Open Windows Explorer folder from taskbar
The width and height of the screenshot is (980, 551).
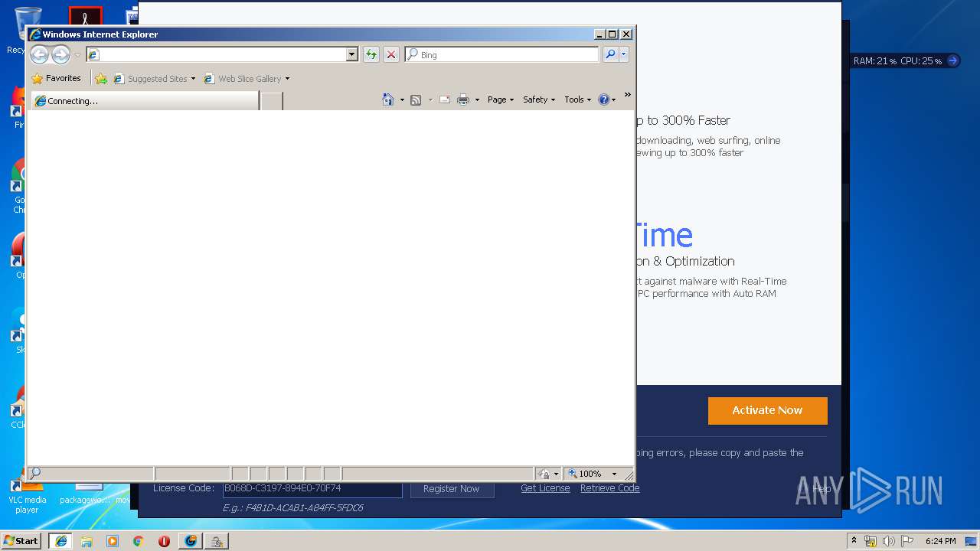pyautogui.click(x=87, y=541)
